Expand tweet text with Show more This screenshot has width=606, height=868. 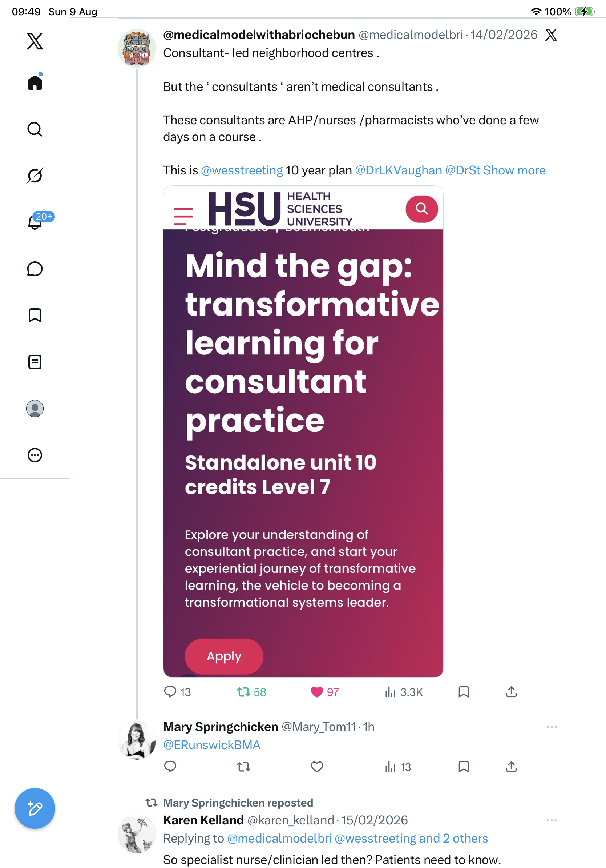514,170
